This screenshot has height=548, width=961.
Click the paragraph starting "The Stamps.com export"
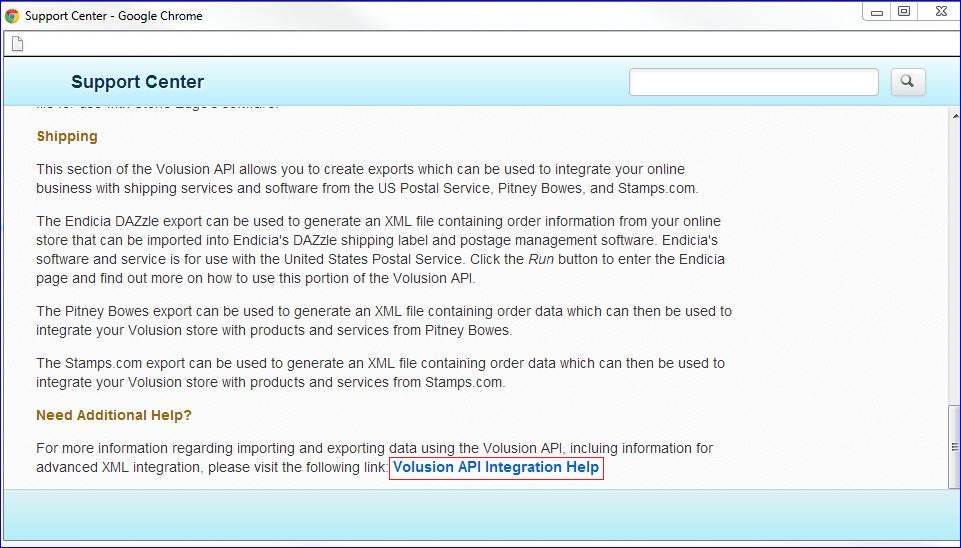tap(381, 373)
